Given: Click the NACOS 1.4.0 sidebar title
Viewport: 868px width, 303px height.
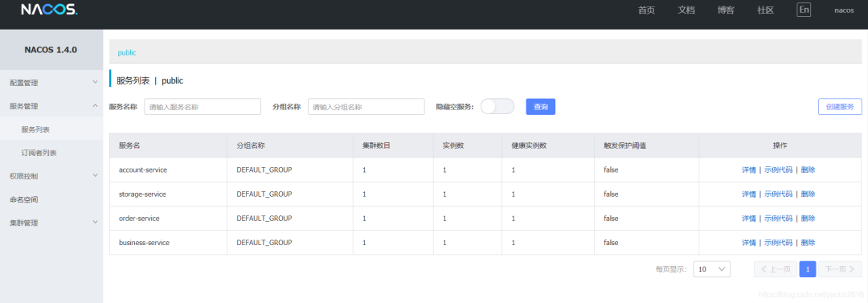Looking at the screenshot, I should 51,49.
